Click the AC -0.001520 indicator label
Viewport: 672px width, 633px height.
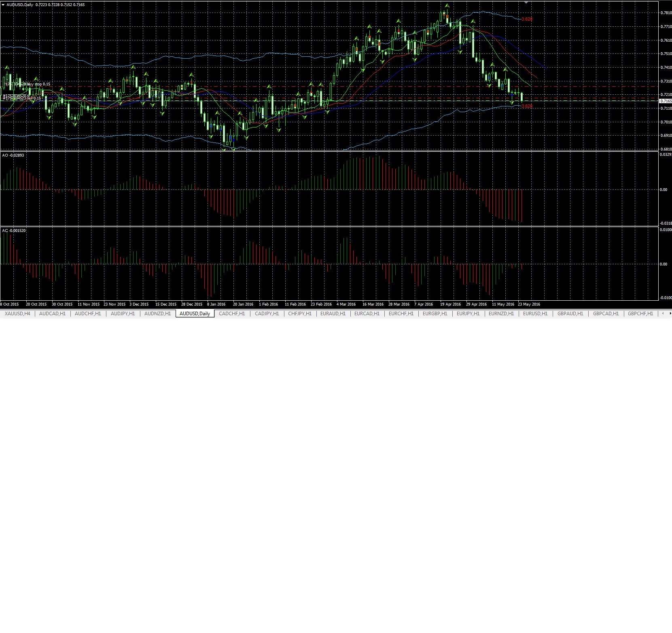click(14, 231)
